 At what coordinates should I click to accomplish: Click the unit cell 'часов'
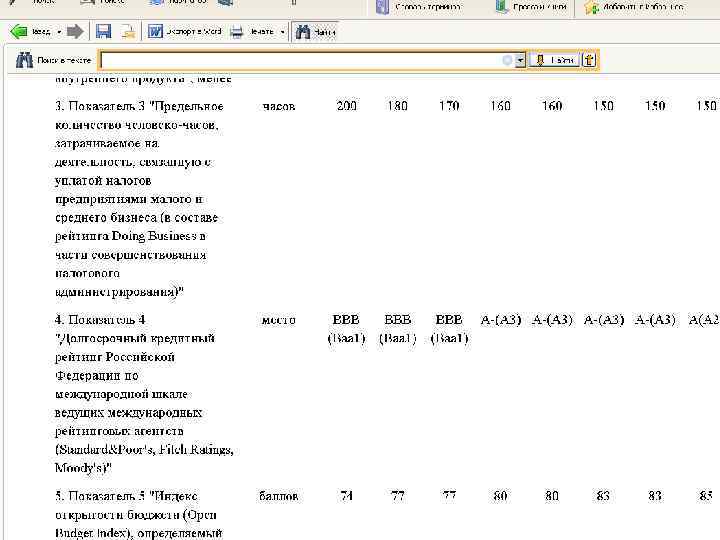(279, 107)
